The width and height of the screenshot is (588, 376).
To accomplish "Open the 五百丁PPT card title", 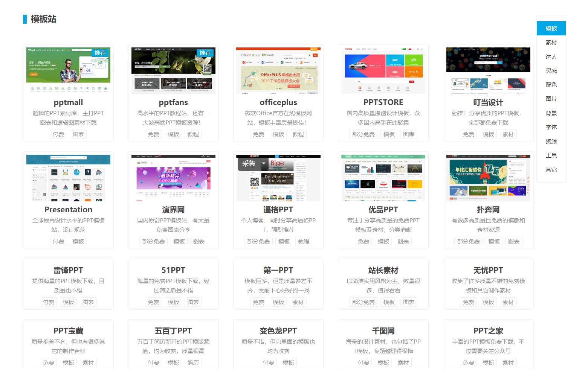I will pyautogui.click(x=173, y=331).
